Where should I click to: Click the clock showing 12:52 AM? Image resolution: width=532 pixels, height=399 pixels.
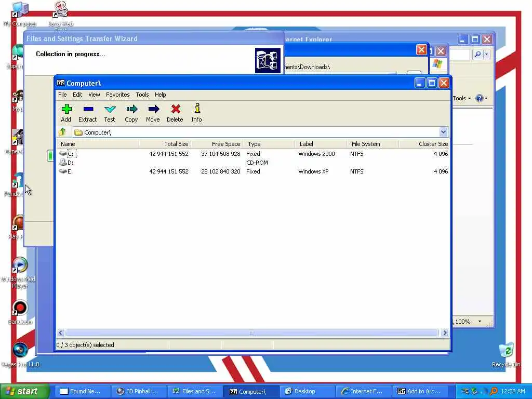tap(513, 391)
